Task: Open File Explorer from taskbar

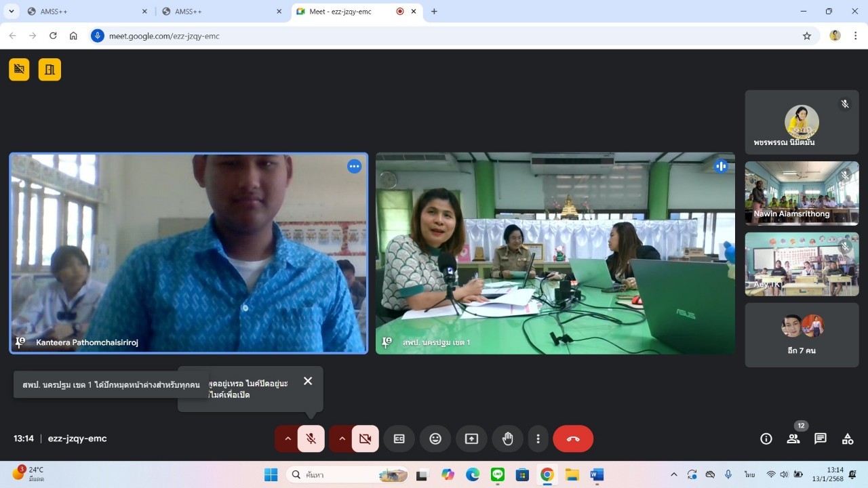Action: pyautogui.click(x=572, y=474)
